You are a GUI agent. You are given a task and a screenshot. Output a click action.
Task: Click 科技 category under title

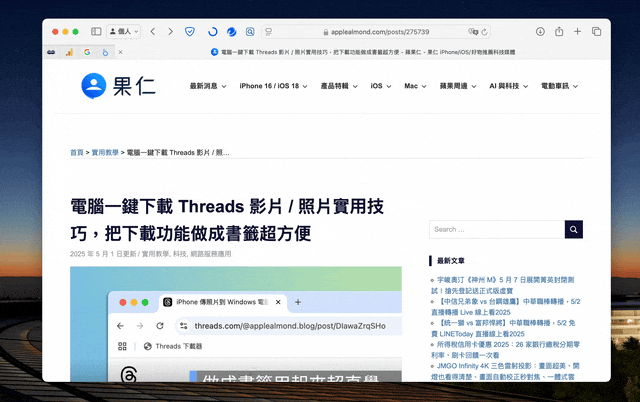pyautogui.click(x=180, y=254)
